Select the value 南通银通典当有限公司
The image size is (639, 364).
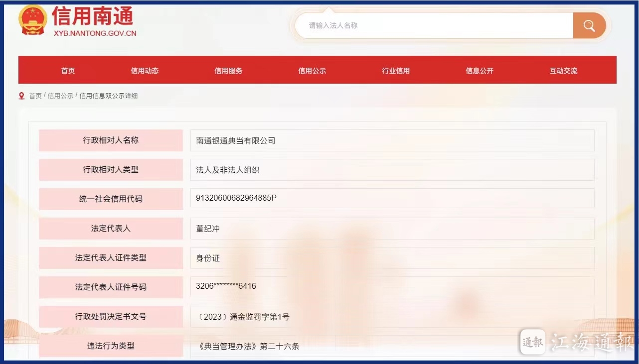tap(236, 140)
